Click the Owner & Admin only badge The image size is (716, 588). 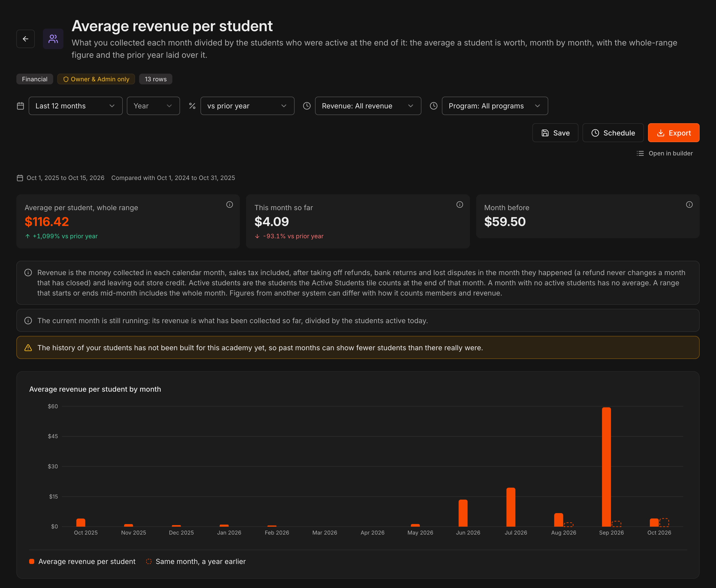pos(96,79)
